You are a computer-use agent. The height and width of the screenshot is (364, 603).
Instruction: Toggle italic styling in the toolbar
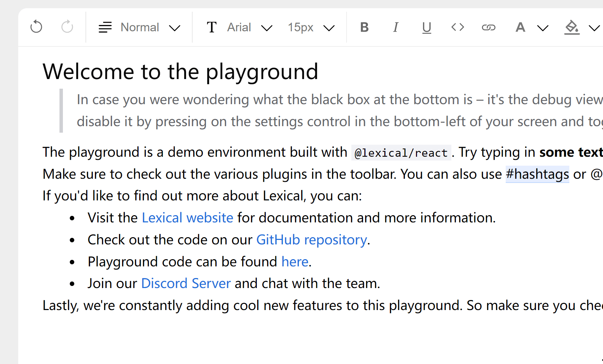[x=395, y=27]
